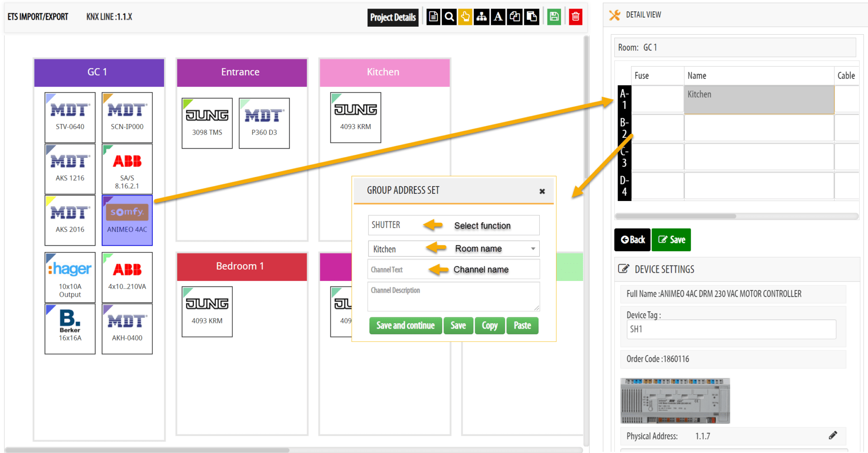Image resolution: width=868 pixels, height=453 pixels.
Task: Select the Somfy ANIMEO 4AC device tile
Action: [127, 220]
